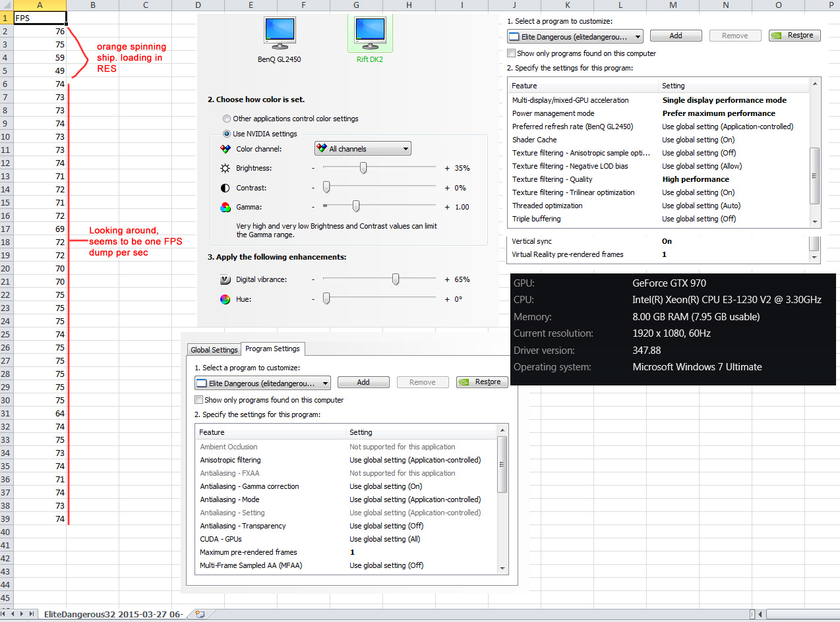This screenshot has width=840, height=622.
Task: Click the Gamma color-circles icon
Action: point(225,207)
